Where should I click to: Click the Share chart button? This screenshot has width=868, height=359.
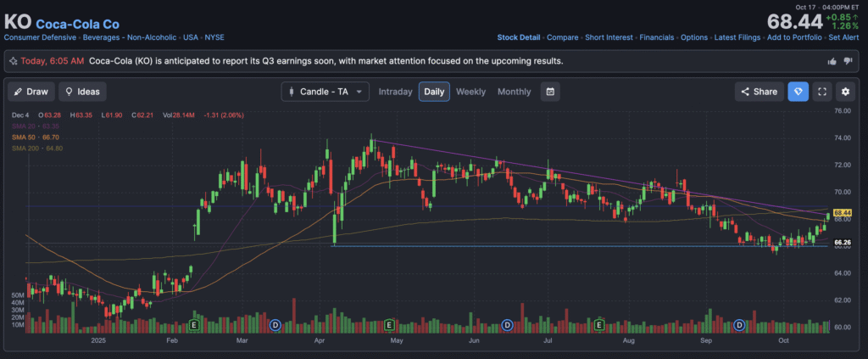click(x=759, y=92)
